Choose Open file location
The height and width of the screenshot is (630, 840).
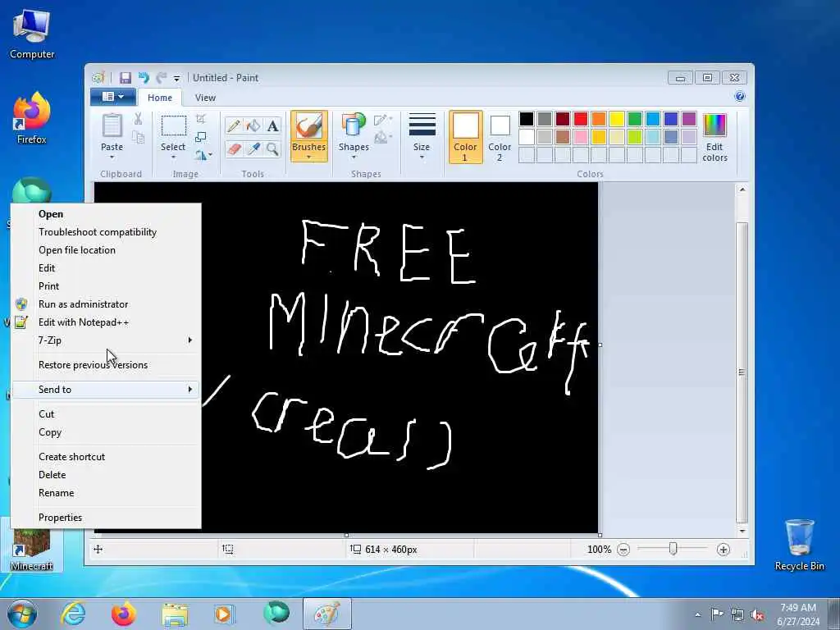tap(106, 250)
